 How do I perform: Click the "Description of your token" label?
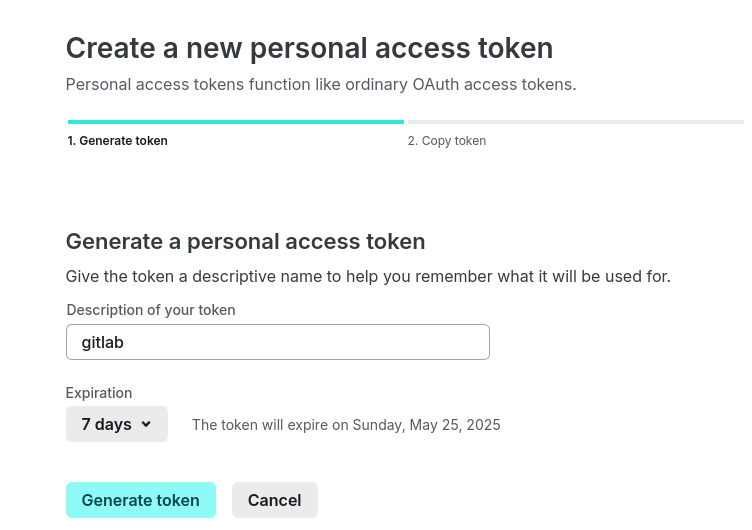pyautogui.click(x=150, y=310)
